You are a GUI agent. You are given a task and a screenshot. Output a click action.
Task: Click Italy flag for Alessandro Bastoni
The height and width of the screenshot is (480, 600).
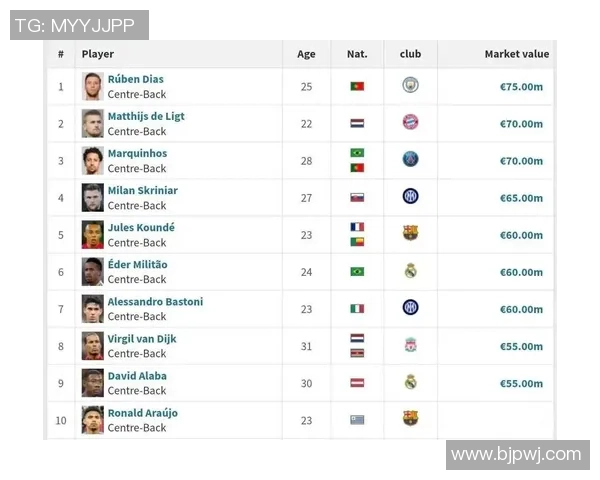[357, 309]
